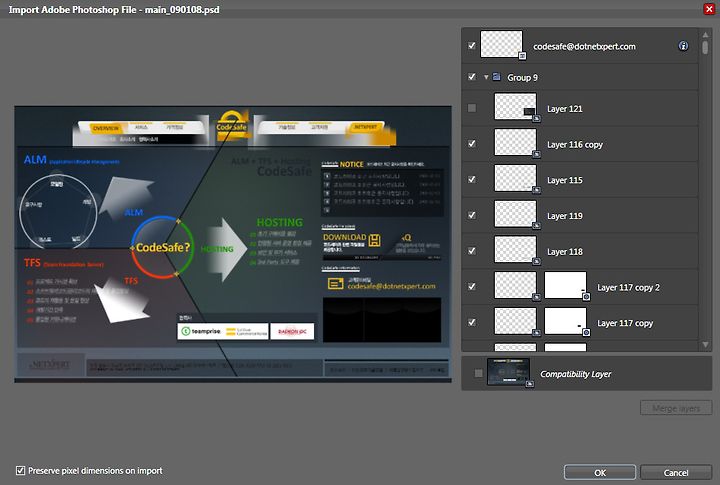The image size is (720, 485).
Task: Click the PSD preview image
Action: 233,244
